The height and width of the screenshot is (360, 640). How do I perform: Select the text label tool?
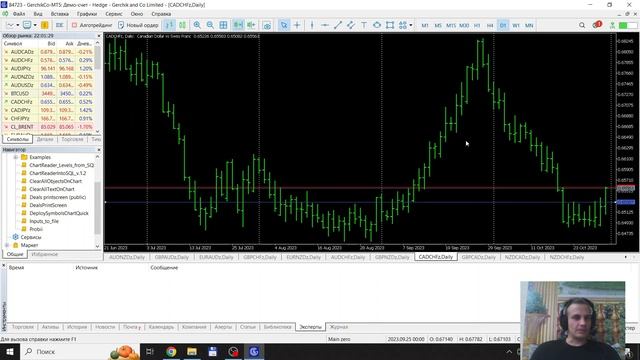point(364,25)
